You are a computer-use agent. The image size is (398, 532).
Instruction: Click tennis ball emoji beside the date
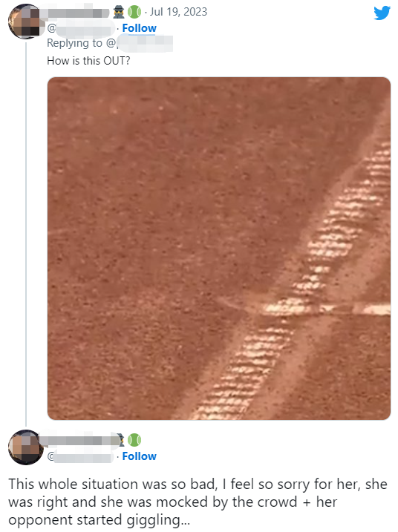[134, 12]
